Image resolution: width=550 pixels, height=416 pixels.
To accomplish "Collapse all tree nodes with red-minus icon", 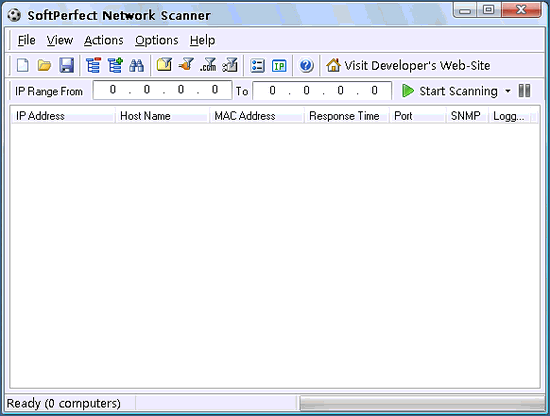I will tap(94, 66).
